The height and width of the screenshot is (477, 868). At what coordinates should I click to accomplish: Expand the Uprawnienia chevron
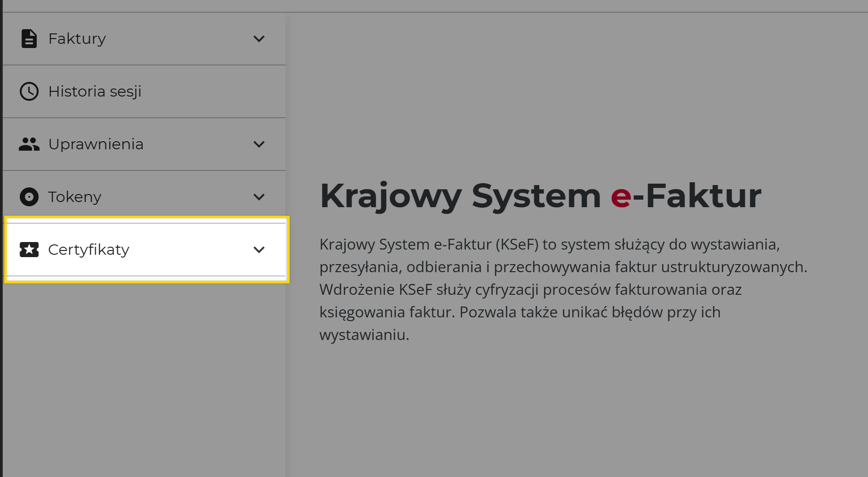click(259, 144)
